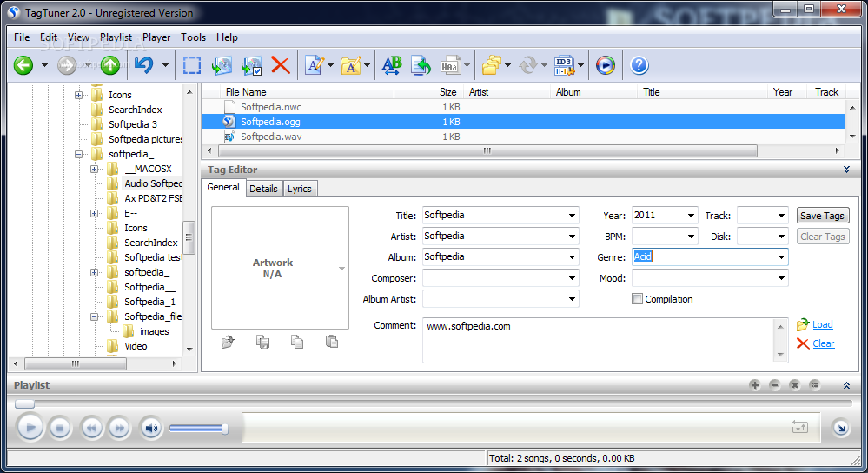Click the round arrow button beside player display
The width and height of the screenshot is (868, 473).
(x=841, y=428)
